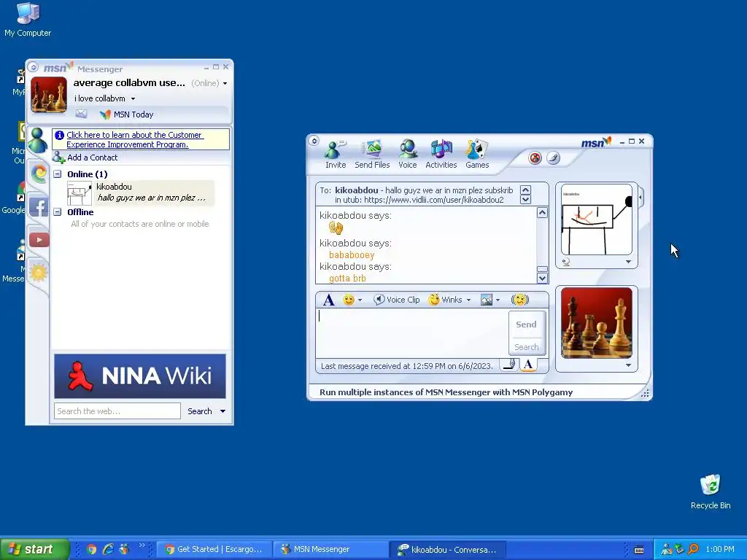
Task: Click the message typing box
Action: point(411,333)
